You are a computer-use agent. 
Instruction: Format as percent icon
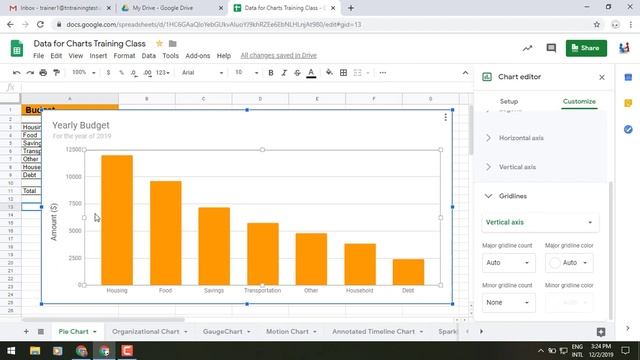tap(121, 73)
